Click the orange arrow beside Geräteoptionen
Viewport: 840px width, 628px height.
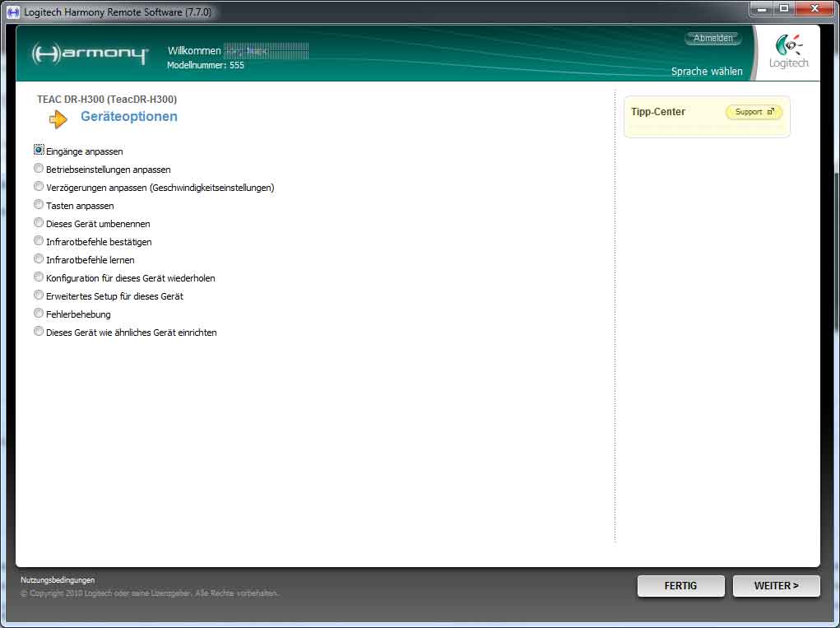tap(58, 119)
